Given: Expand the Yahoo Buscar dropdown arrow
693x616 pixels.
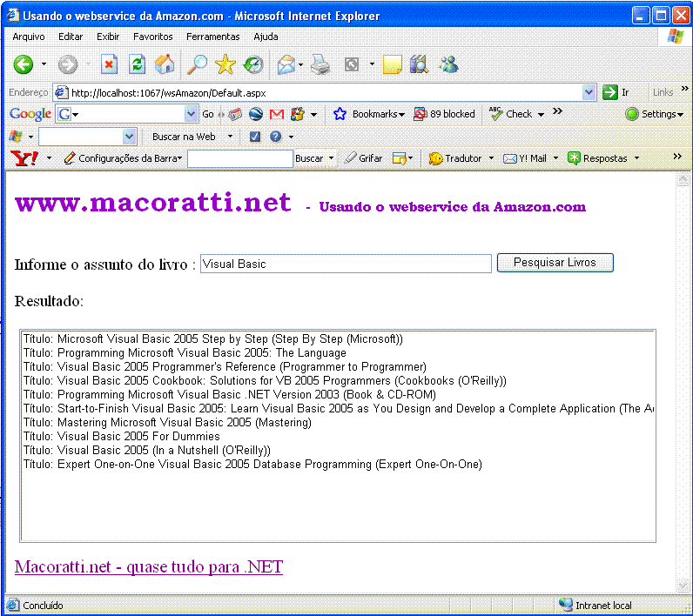Looking at the screenshot, I should (x=331, y=158).
